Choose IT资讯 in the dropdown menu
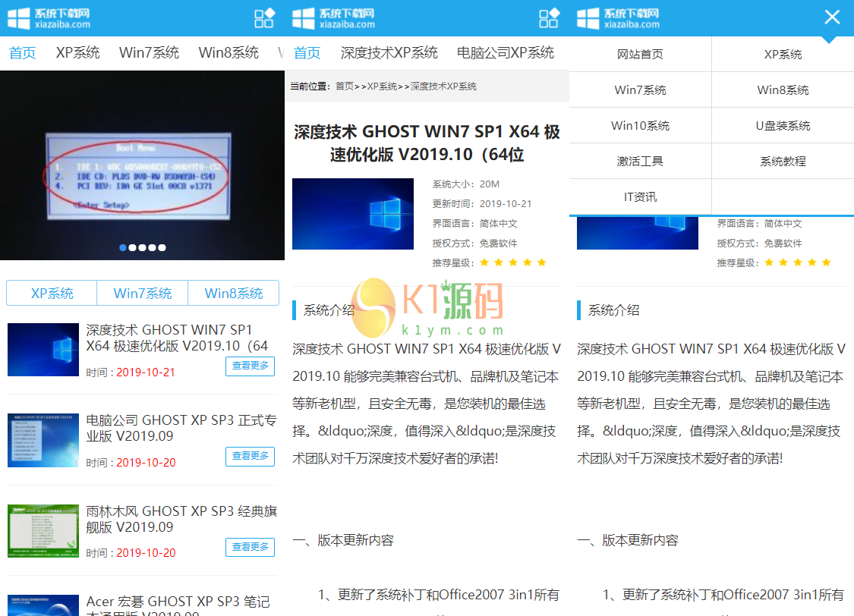Screen dimensions: 854x616 [x=641, y=197]
